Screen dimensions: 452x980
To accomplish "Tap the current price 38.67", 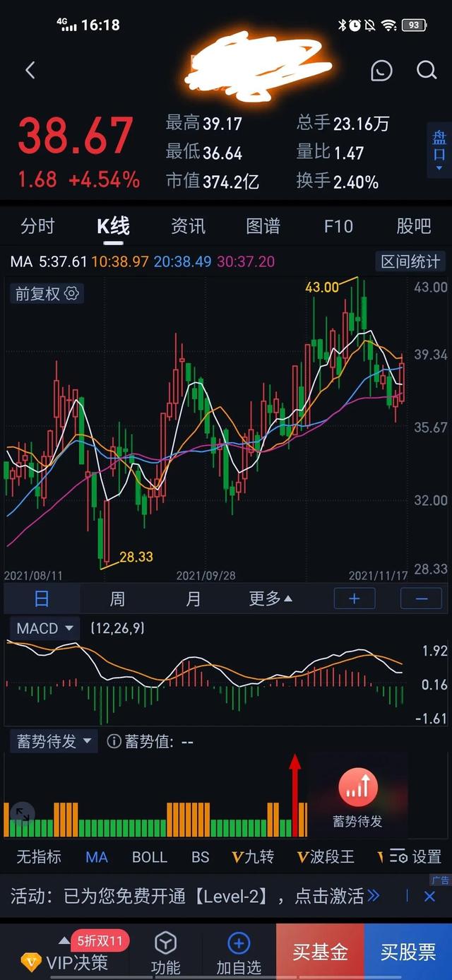I will [76, 136].
